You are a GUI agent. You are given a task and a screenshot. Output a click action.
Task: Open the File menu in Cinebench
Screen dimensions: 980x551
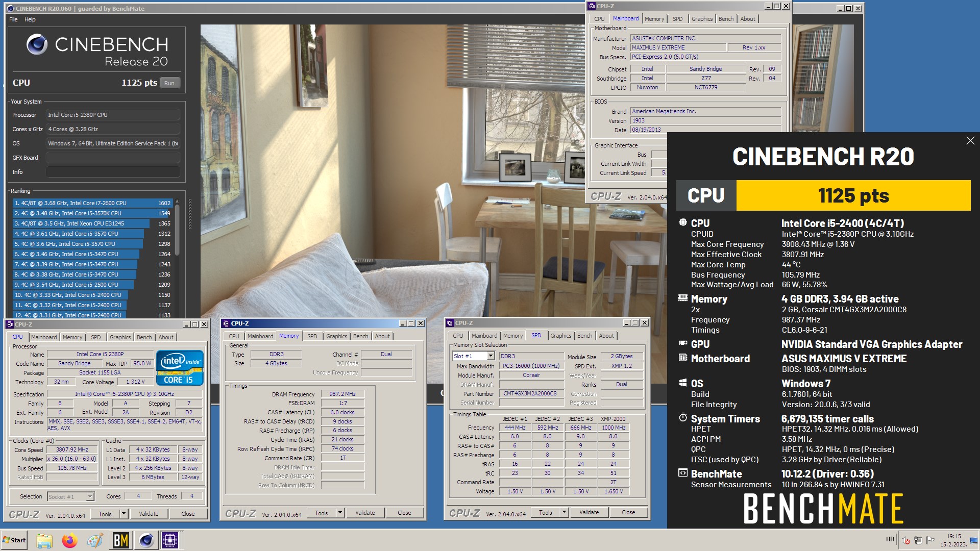point(13,19)
